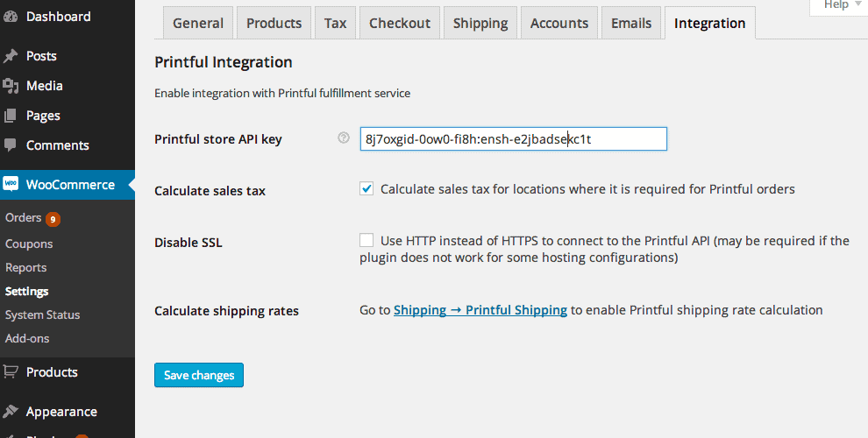Open the Tax tab
Viewport: 868px width, 438px height.
(336, 24)
